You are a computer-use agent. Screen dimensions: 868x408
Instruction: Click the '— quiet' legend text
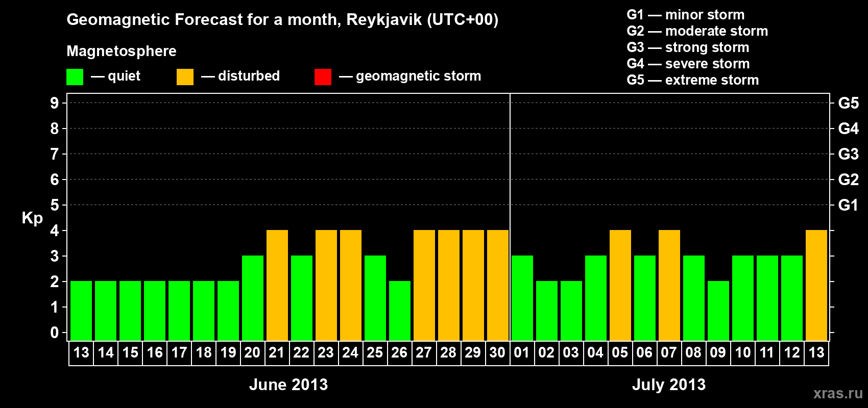(116, 76)
